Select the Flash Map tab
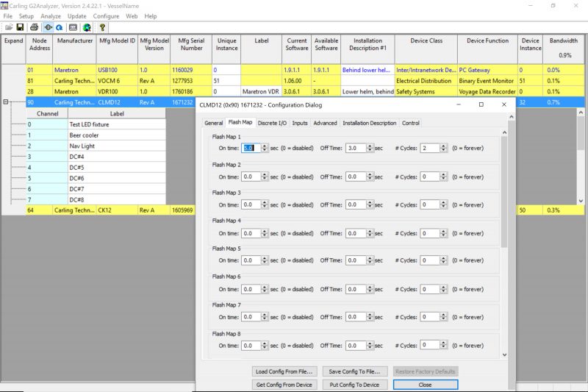The height and width of the screenshot is (392, 588). coord(240,122)
